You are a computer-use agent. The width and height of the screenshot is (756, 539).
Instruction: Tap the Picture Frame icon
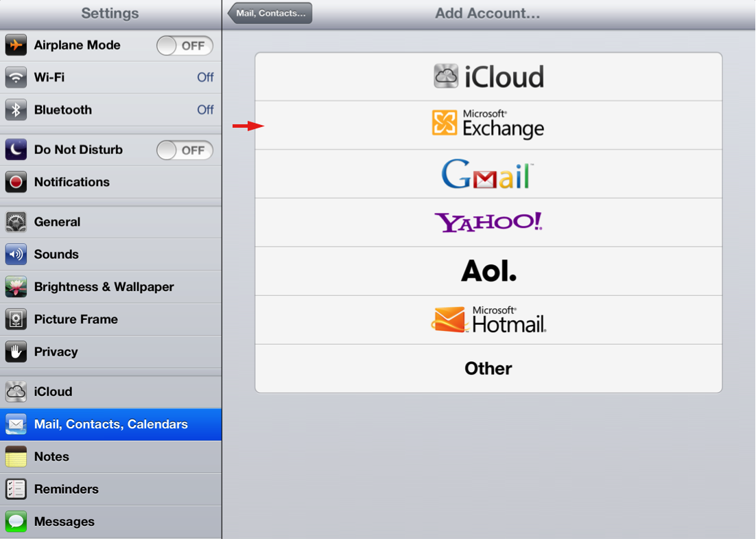click(x=16, y=319)
